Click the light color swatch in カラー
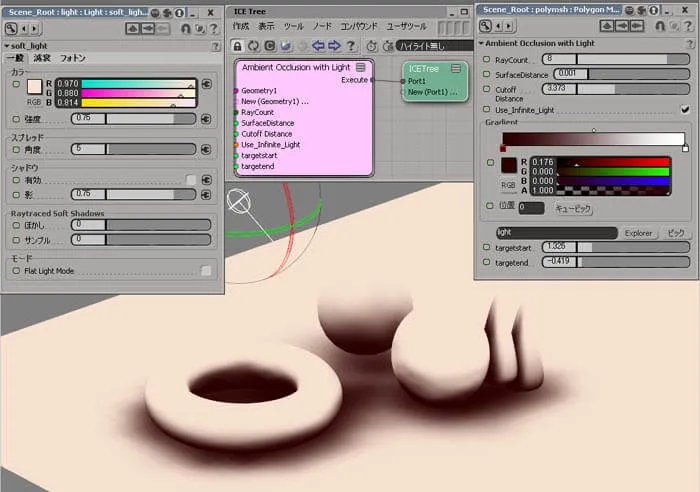Viewport: 700px width, 492px height. coord(34,87)
